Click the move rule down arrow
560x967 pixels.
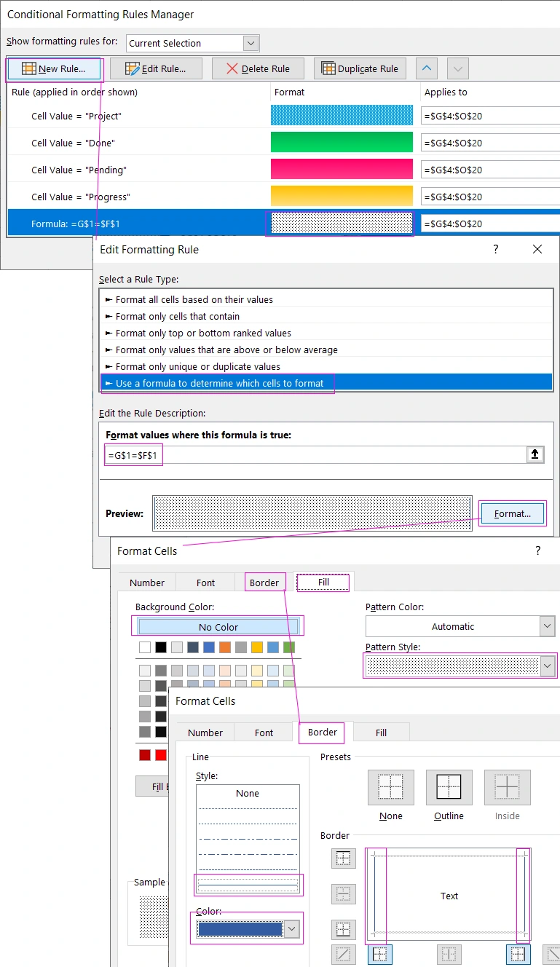(457, 68)
